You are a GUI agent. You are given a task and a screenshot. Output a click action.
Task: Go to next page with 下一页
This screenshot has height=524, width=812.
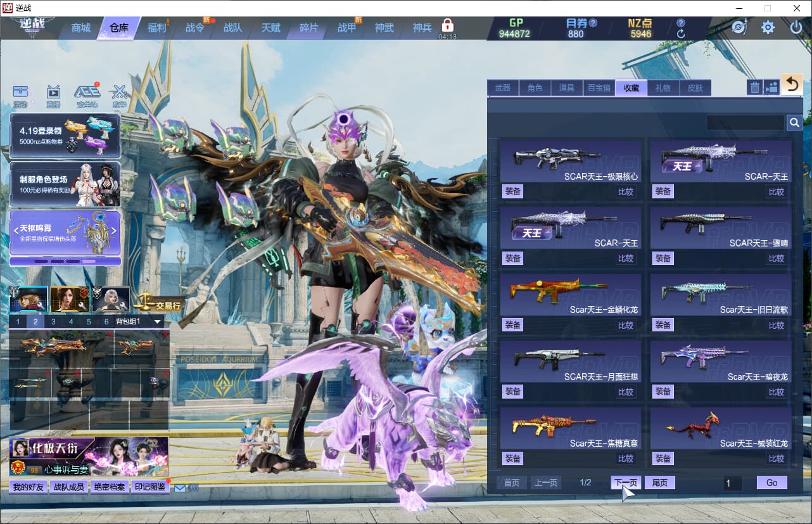point(626,483)
